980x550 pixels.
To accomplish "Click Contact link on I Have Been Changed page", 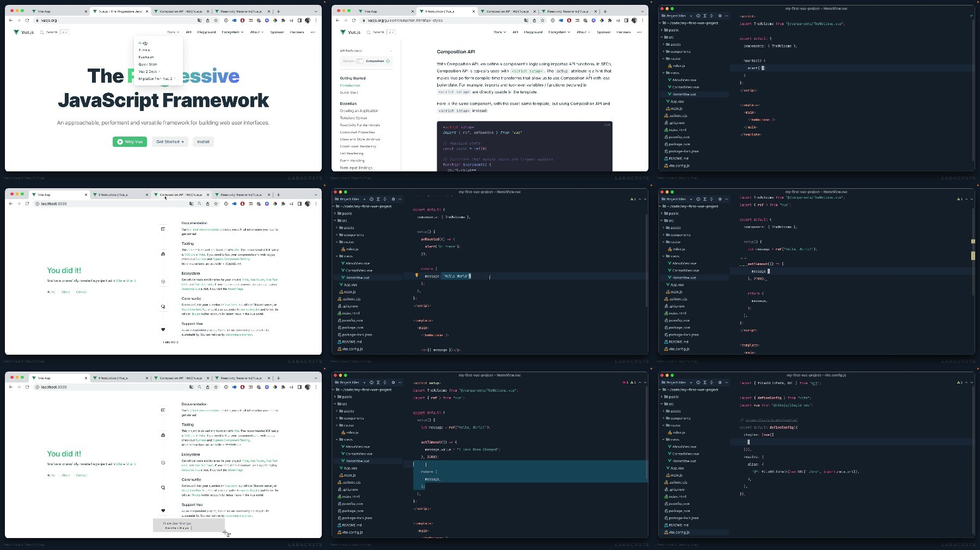I will coord(81,475).
